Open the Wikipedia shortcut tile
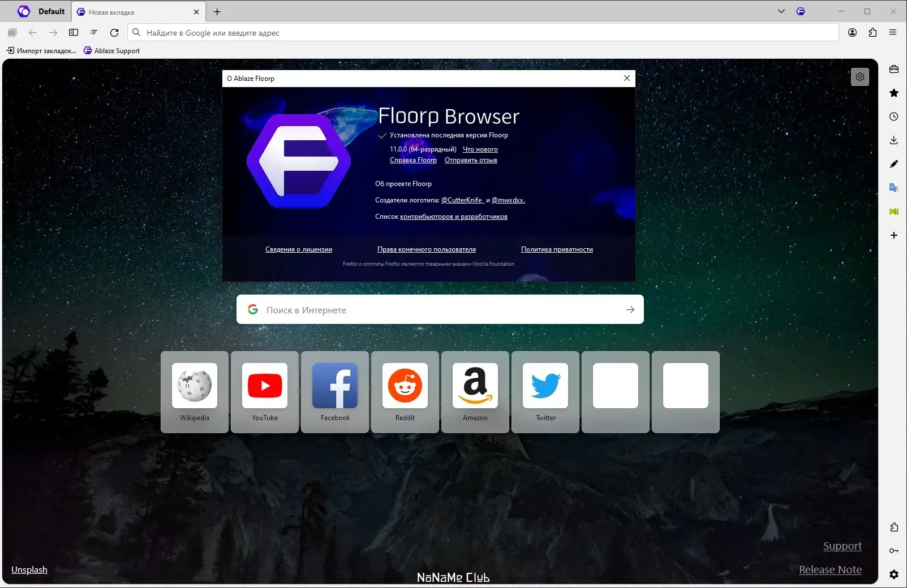 195,392
